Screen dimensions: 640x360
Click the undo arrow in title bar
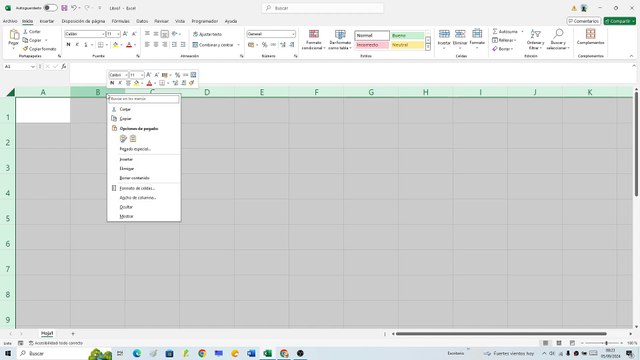pyautogui.click(x=73, y=8)
